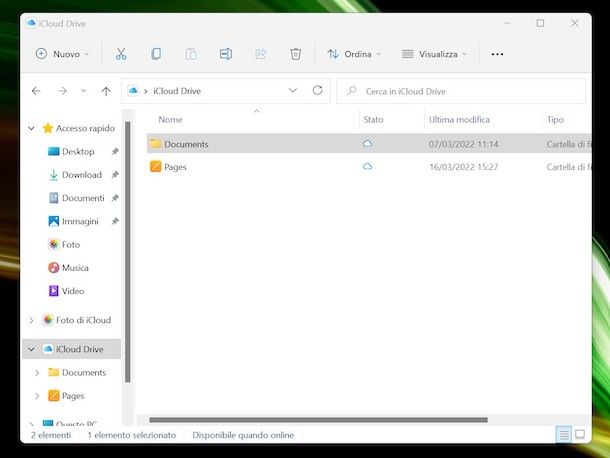Click cloud status icon for Pages row
Screen dimensions: 610x458
[367, 167]
